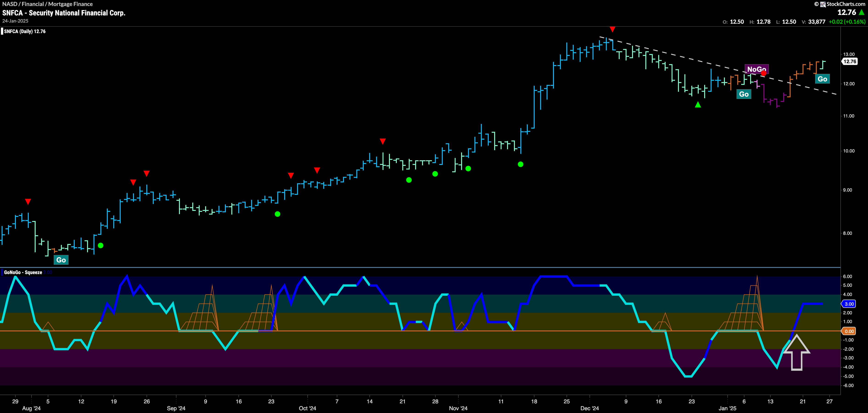The image size is (868, 413).
Task: Click the red circle beside NoGo label
Action: point(764,73)
